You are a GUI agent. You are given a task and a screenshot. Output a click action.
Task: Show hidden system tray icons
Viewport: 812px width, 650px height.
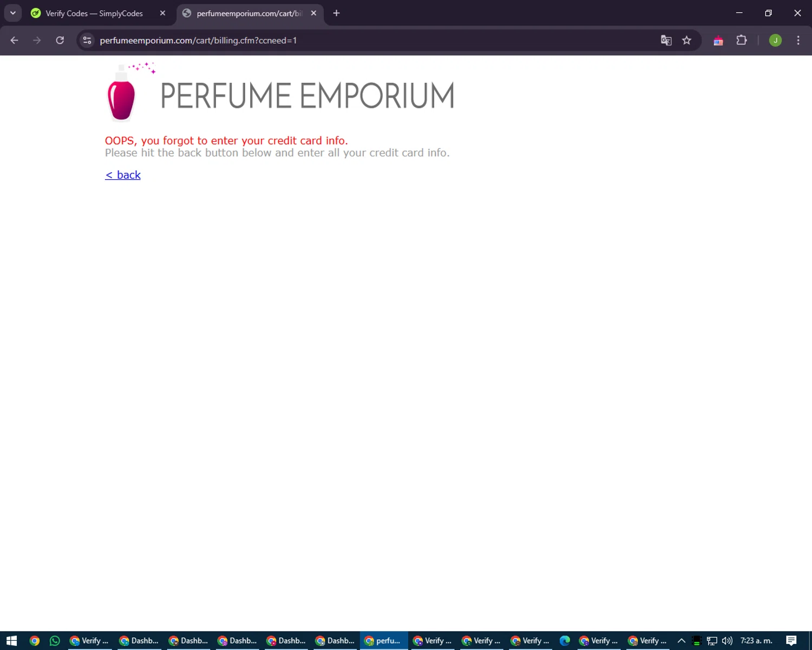coord(682,641)
